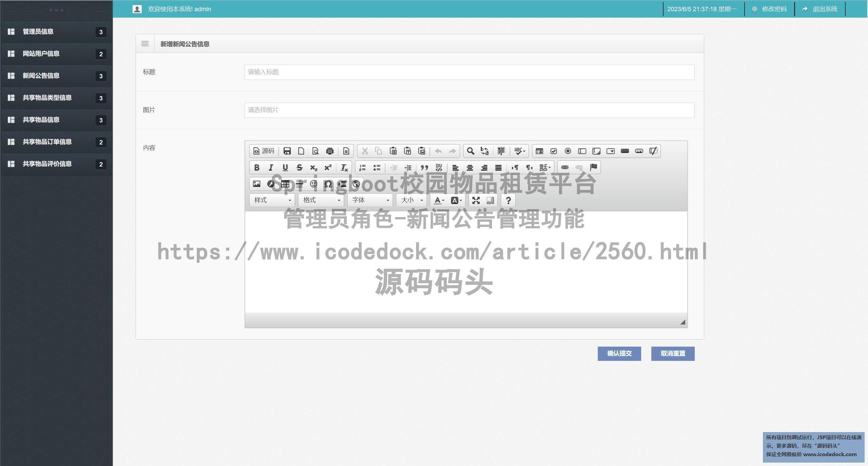Select the Bold formatting icon
The width and height of the screenshot is (868, 466).
(x=257, y=167)
